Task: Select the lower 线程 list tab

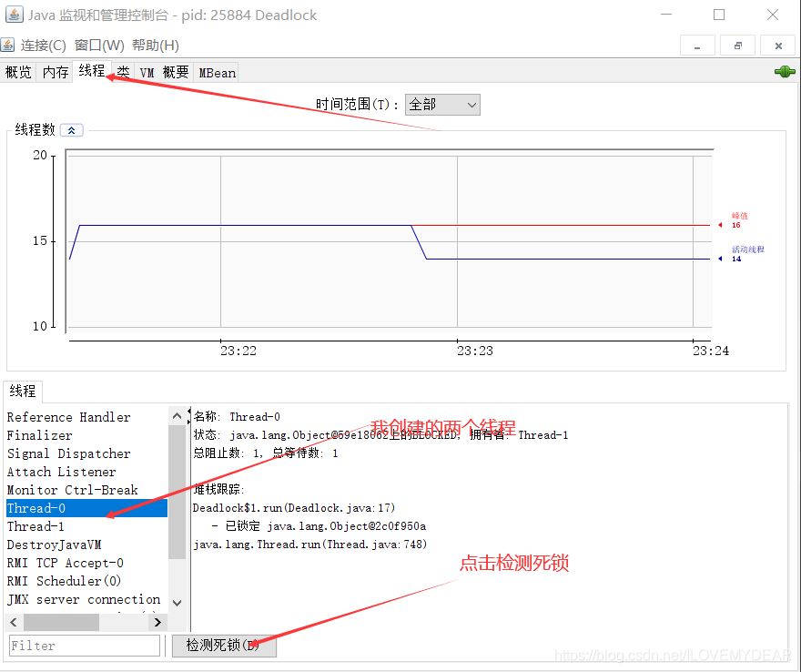Action: tap(23, 392)
